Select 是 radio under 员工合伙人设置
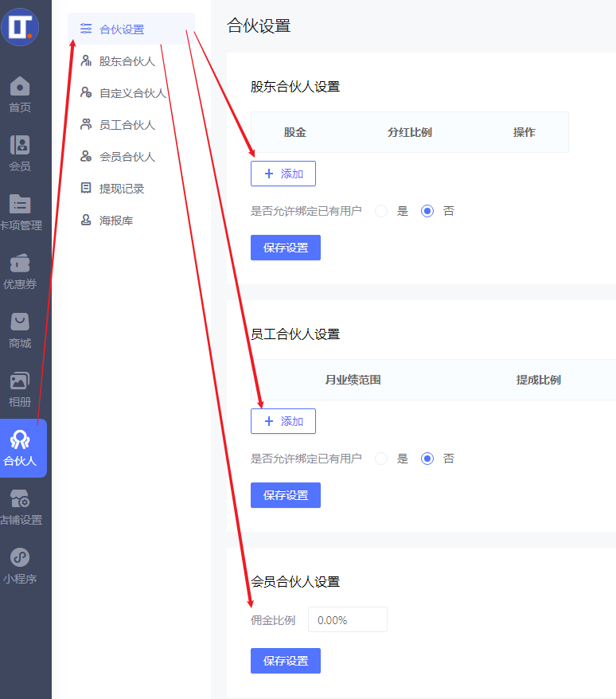This screenshot has height=699, width=616. (381, 459)
